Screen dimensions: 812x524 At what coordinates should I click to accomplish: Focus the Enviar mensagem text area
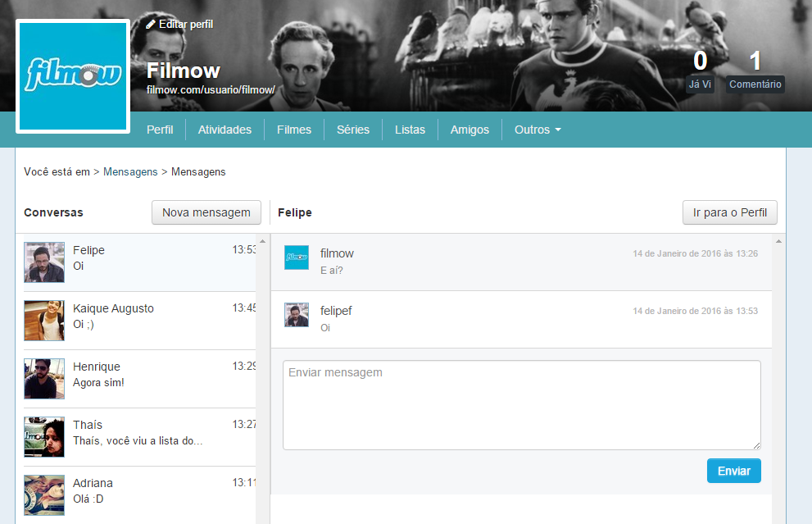click(x=522, y=405)
